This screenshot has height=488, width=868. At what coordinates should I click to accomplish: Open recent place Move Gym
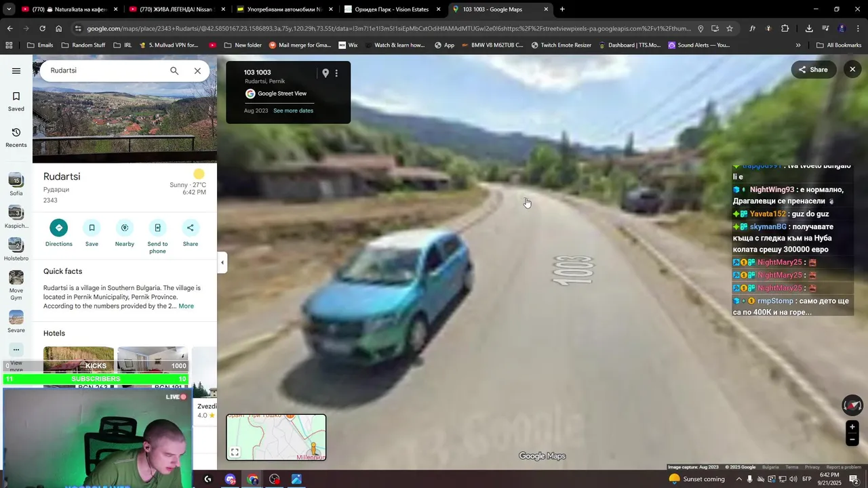16,285
